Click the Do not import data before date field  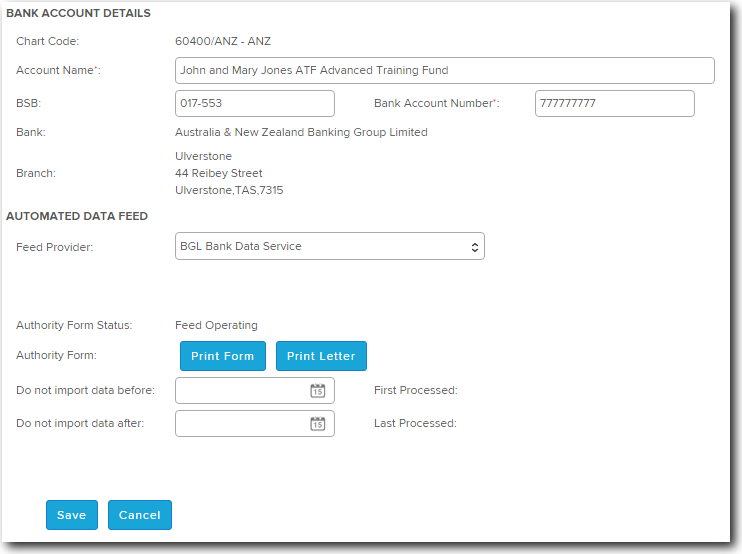(240, 391)
